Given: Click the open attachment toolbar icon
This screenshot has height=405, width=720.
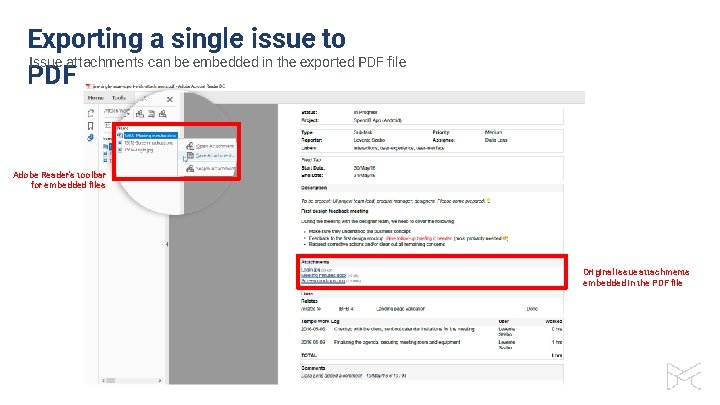Looking at the screenshot, I should [x=140, y=114].
